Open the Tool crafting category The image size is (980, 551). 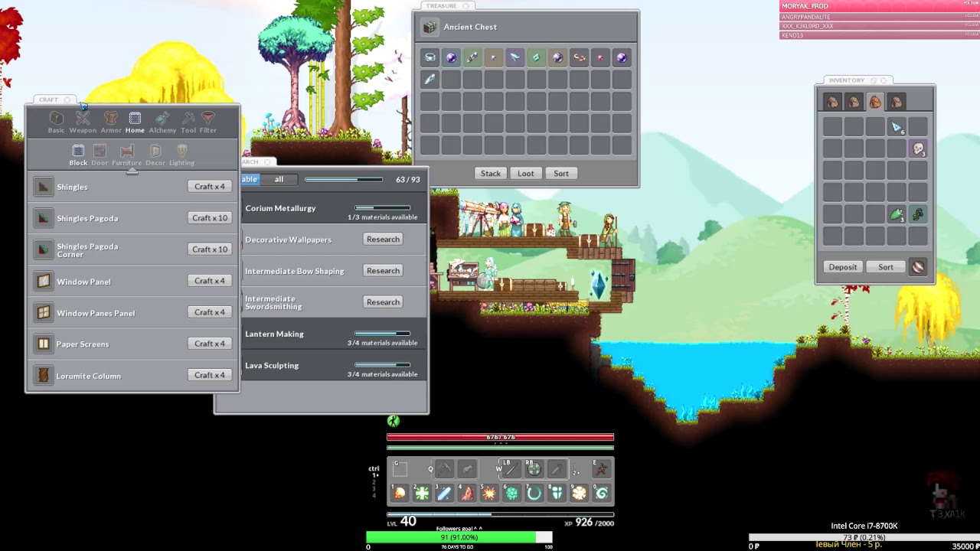(x=188, y=122)
